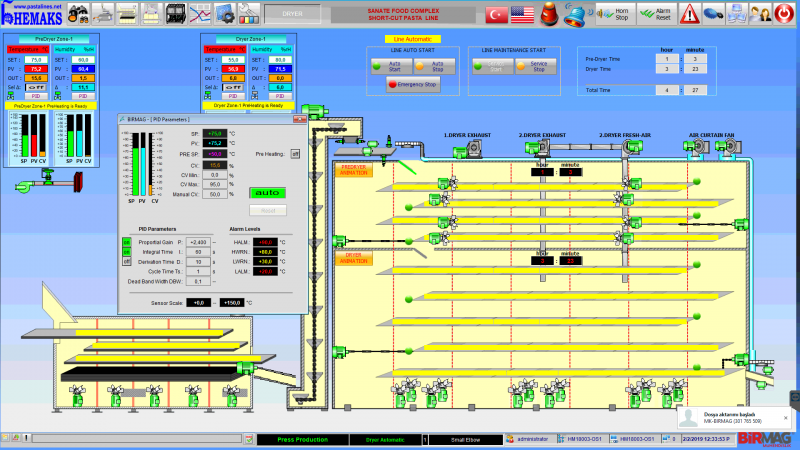
Task: Click the 2.Dryer Exhaust fan motor
Action: 537,148
